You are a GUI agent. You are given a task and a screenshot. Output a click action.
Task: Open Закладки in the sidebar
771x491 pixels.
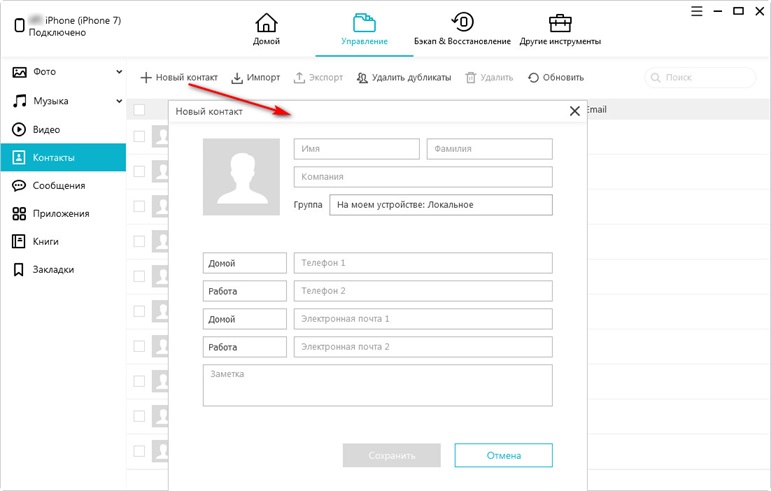63,269
